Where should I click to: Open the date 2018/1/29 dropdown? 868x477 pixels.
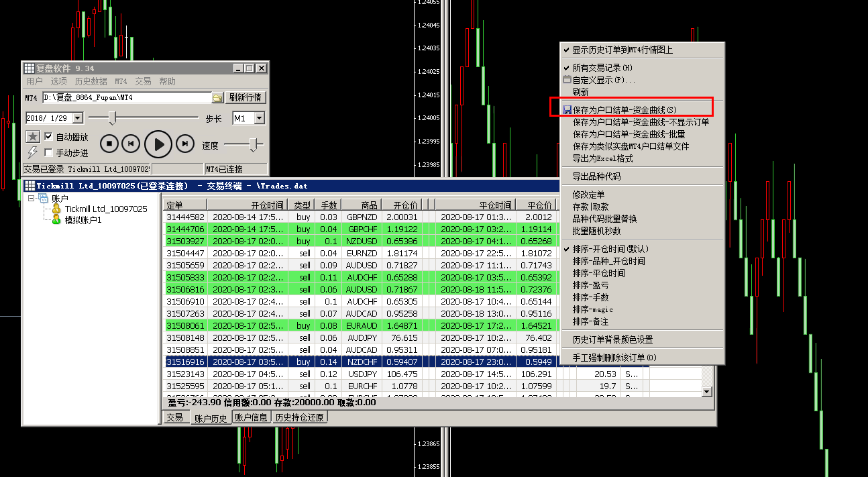pos(77,118)
